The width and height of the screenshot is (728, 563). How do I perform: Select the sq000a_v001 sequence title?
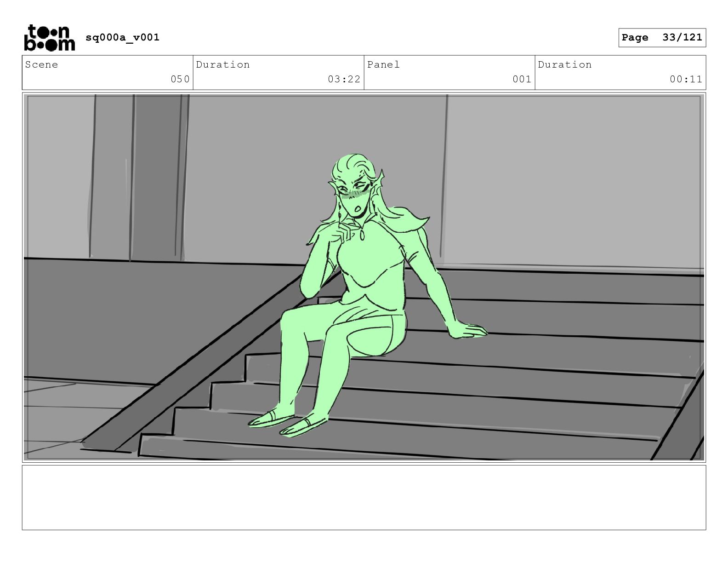[x=123, y=37]
